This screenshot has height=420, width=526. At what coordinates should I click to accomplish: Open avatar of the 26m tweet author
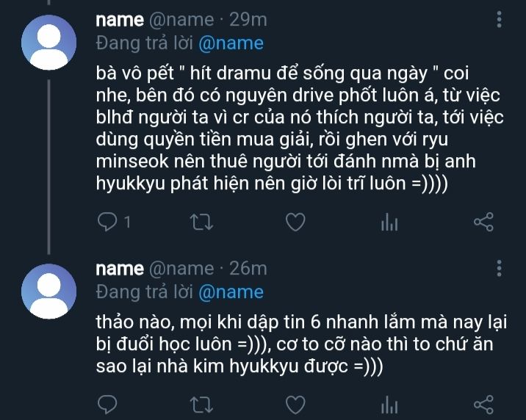[x=49, y=291]
